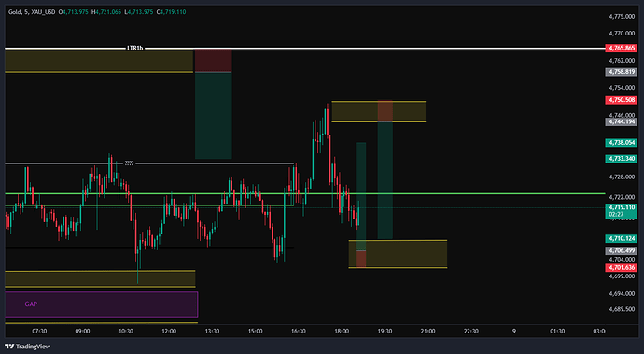Image resolution: width=644 pixels, height=354 pixels.
Task: Click the red 4,750.508 price tag
Action: click(622, 100)
